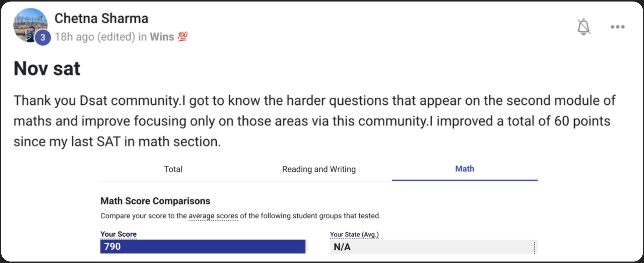Screen dimensions: 644x263
Task: Switch to the Reading and Writing tab
Action: point(319,169)
